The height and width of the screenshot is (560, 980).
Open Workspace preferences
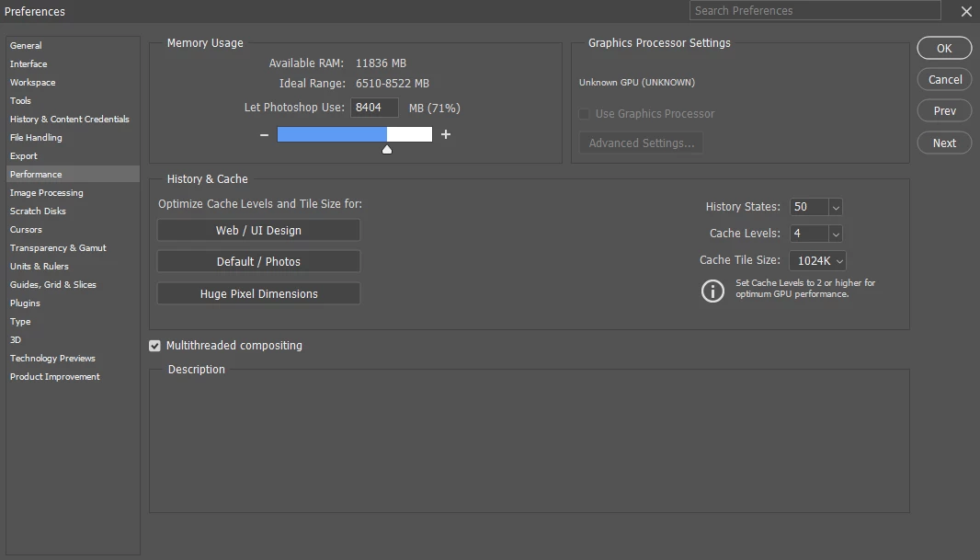click(73, 83)
